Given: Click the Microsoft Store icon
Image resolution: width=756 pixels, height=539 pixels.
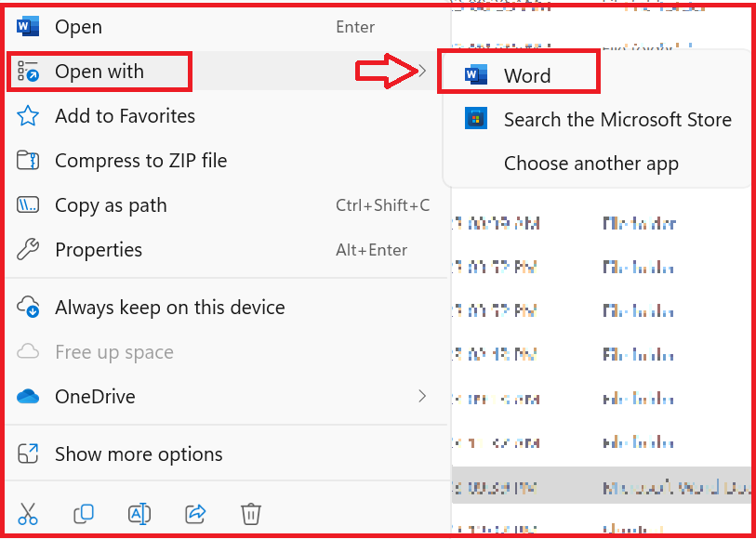Looking at the screenshot, I should (476, 119).
